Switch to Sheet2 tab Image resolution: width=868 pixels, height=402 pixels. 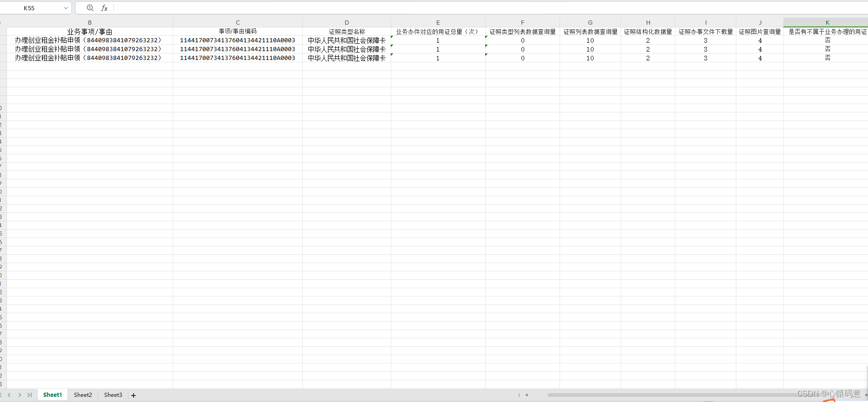(83, 395)
